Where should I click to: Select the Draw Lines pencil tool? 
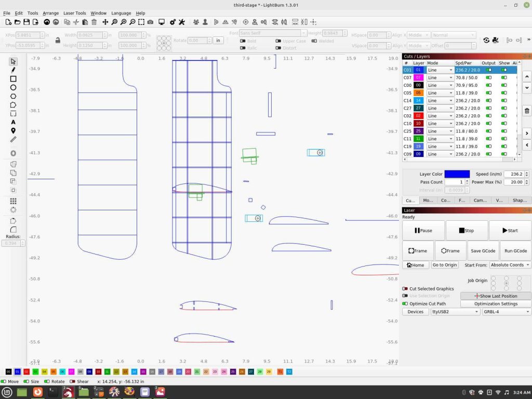pos(14,70)
